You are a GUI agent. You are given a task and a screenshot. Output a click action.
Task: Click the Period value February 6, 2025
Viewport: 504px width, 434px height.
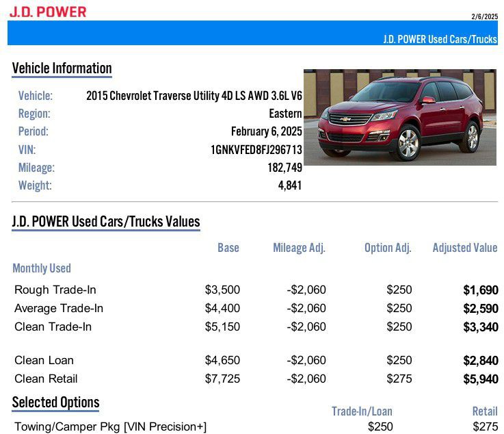click(267, 131)
